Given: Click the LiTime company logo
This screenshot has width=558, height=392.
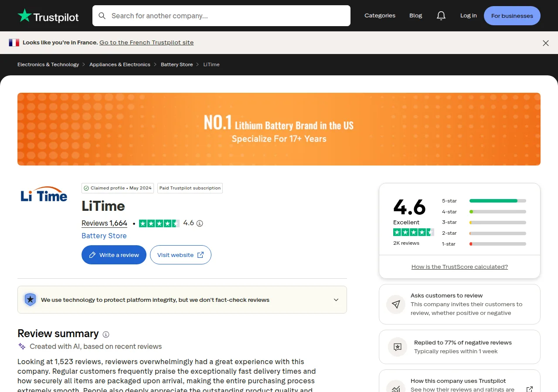Looking at the screenshot, I should pyautogui.click(x=44, y=194).
